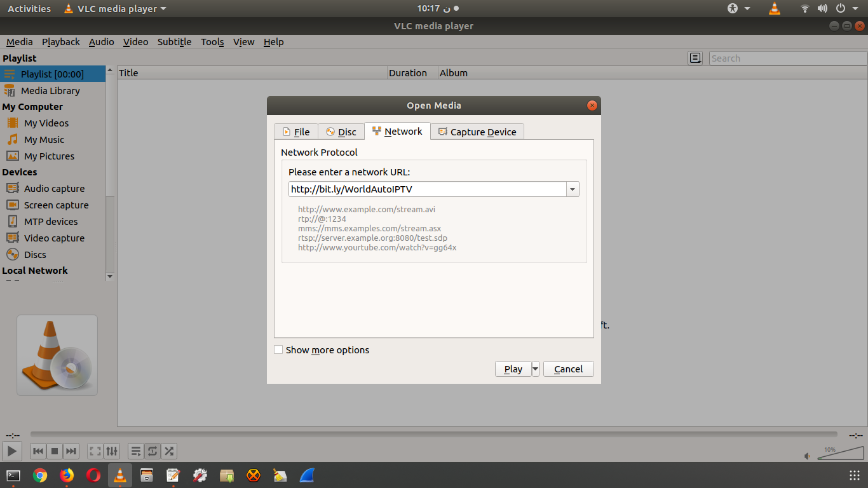This screenshot has width=868, height=488.
Task: Select Playlist [00:00] in the sidebar
Action: point(53,74)
